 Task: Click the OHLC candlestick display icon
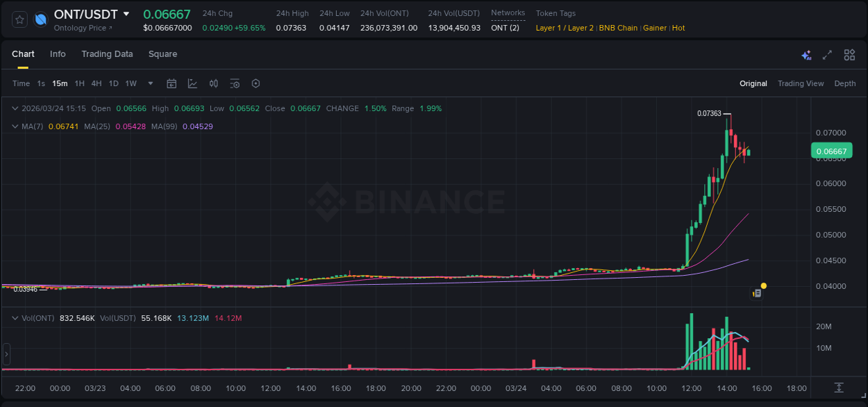click(213, 83)
